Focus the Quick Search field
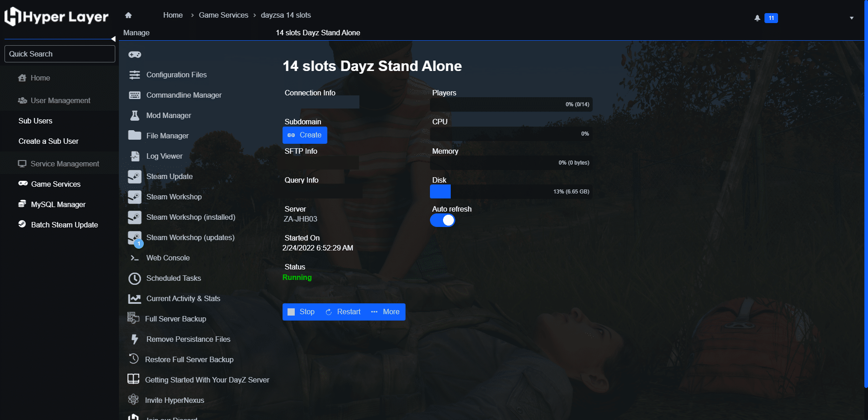The height and width of the screenshot is (420, 868). 60,54
